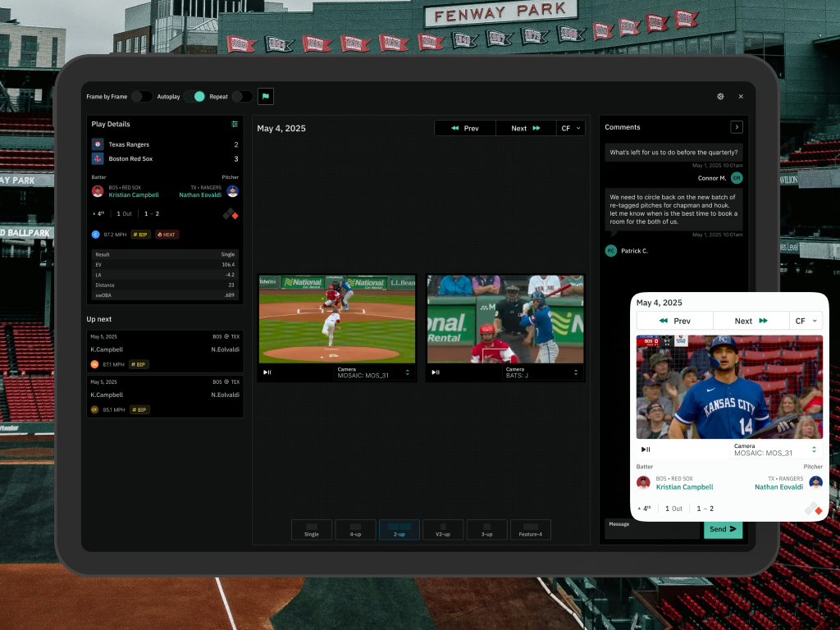This screenshot has height=630, width=840.
Task: Select the BIP tag beside 95.1 MPH
Action: (x=139, y=410)
